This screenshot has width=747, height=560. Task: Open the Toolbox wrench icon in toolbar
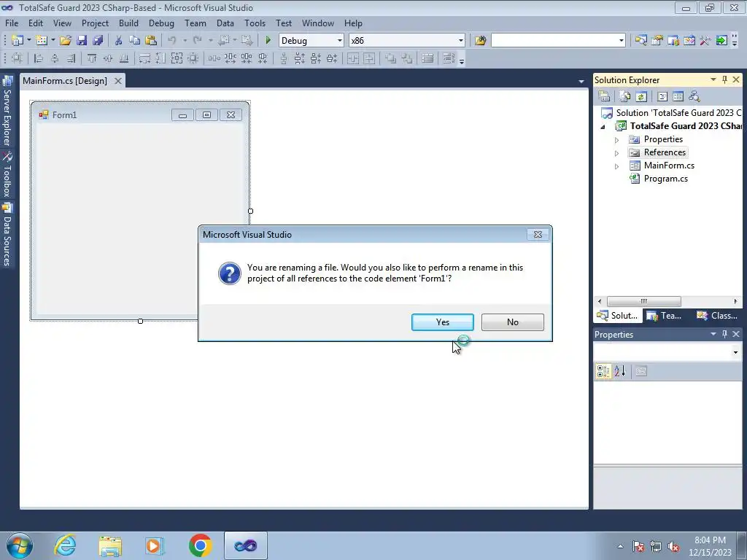click(705, 41)
